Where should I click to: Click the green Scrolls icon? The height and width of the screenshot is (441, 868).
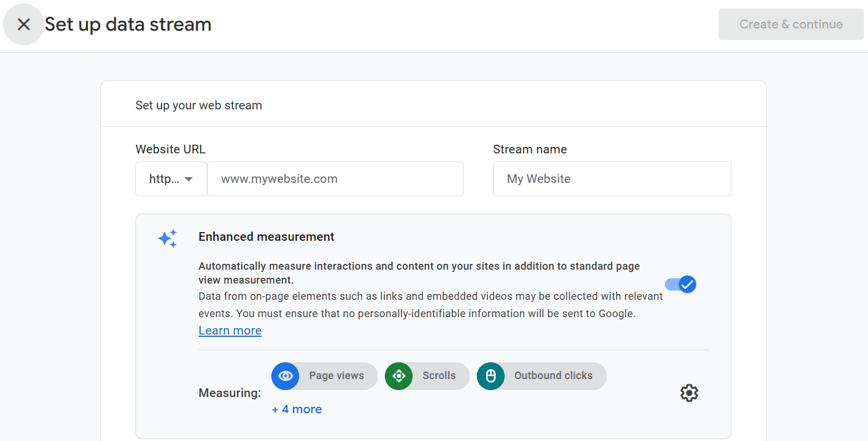399,376
